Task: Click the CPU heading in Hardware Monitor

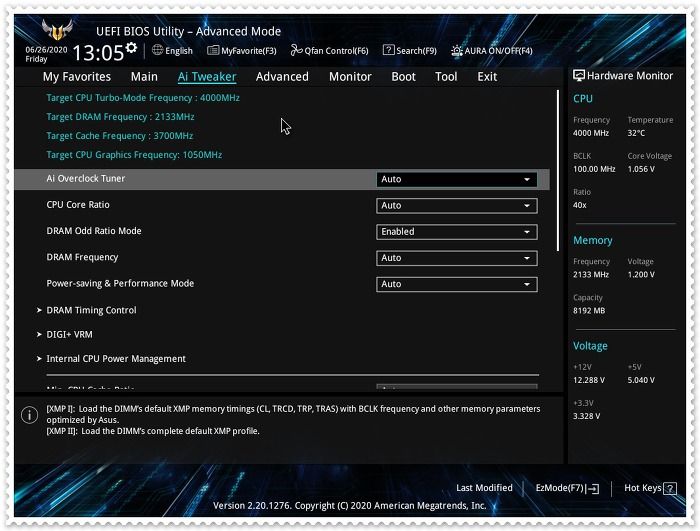Action: tap(583, 99)
